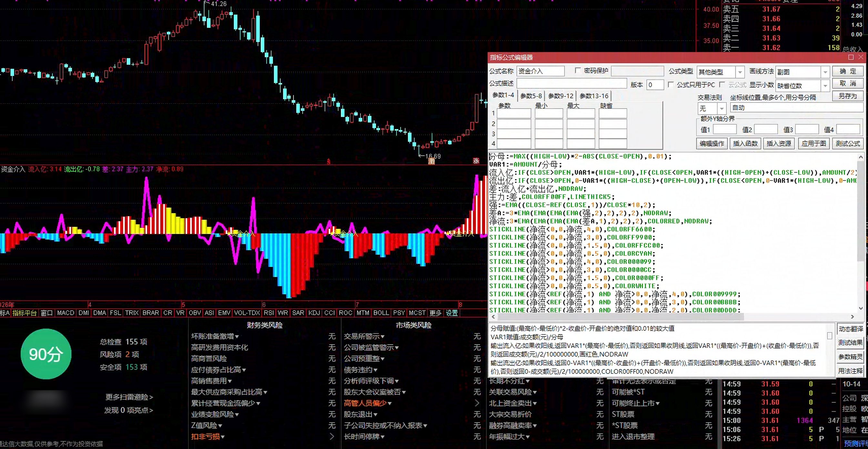This screenshot has width=868, height=449.
Task: Maximize the 指标公式编辑器 window
Action: 851,57
